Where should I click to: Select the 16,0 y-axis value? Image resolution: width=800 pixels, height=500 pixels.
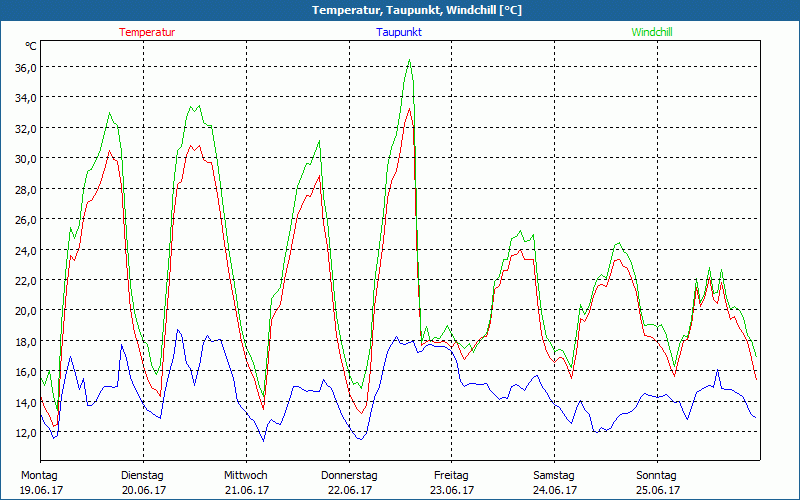tap(26, 371)
